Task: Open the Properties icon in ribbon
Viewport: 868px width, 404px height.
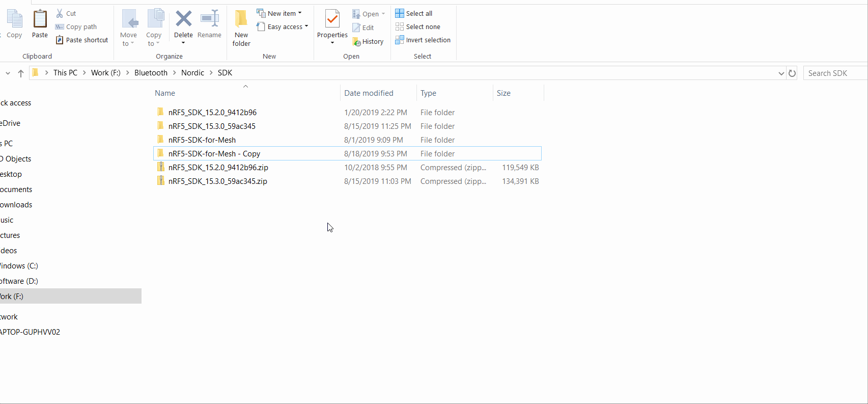Action: coord(332,20)
